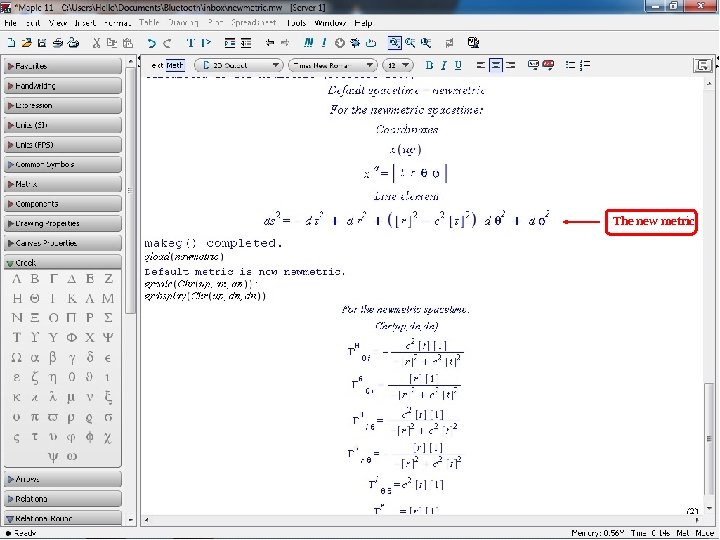Open an existing file from folder icon

[x=26, y=43]
